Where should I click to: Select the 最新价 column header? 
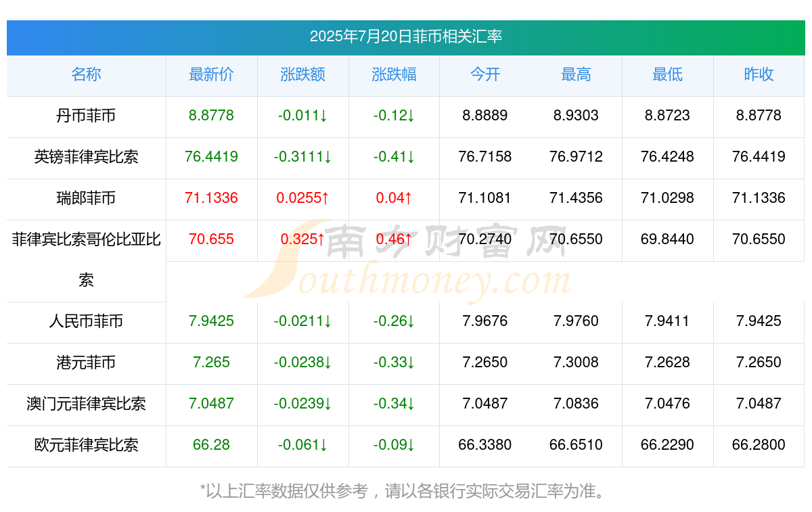click(211, 74)
